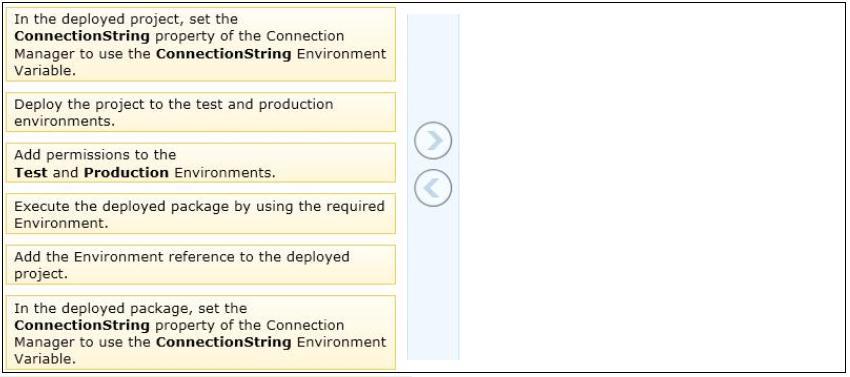Viewport: 850px width, 377px height.
Task: Click the light blue divider strip
Action: click(x=433, y=187)
